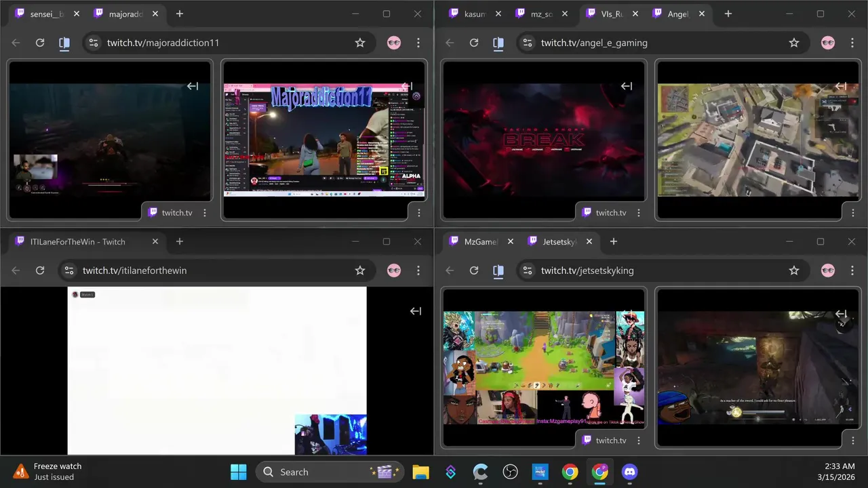Image resolution: width=868 pixels, height=488 pixels.
Task: Open Chrome menu in itilaneforthewin window
Action: click(418, 270)
